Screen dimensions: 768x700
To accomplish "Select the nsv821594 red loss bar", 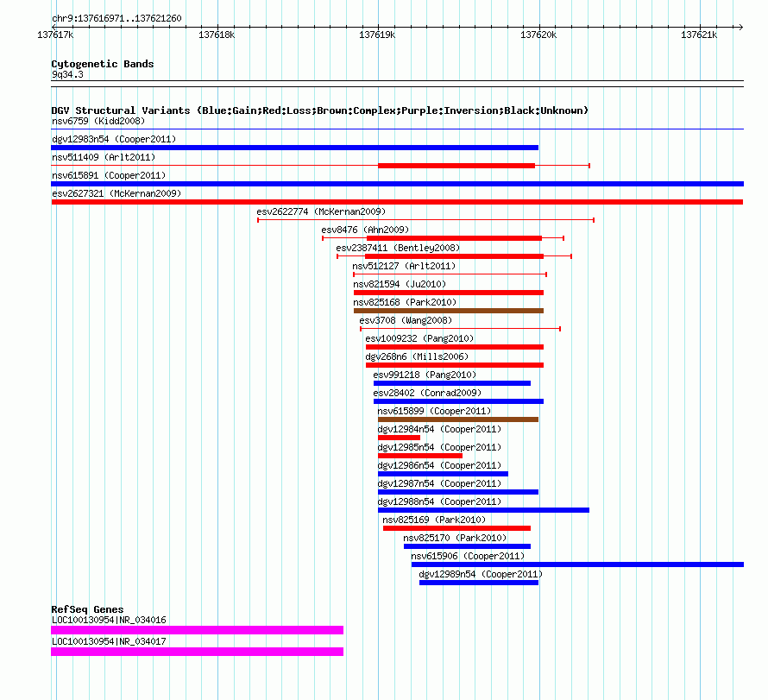I will (449, 293).
